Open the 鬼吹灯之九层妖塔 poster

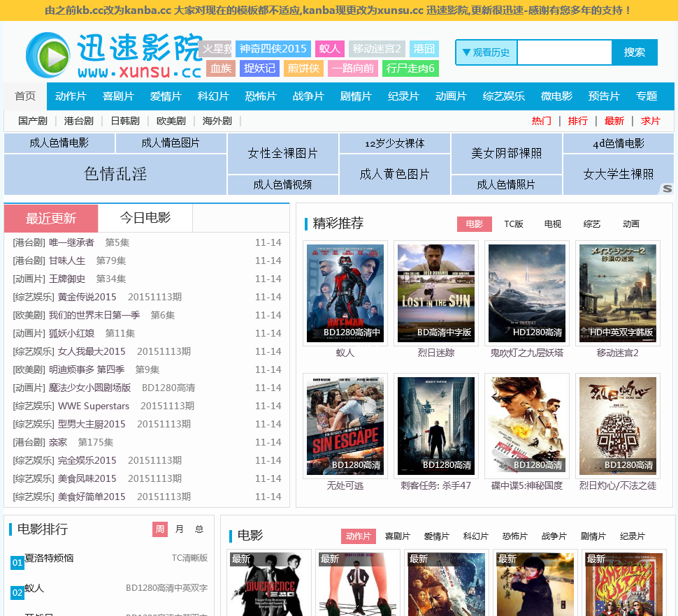526,293
